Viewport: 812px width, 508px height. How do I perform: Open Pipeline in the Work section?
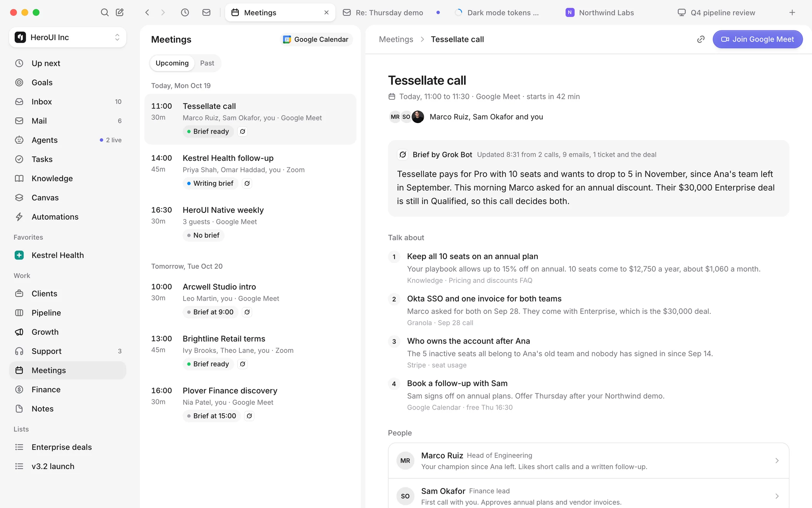pos(68,312)
